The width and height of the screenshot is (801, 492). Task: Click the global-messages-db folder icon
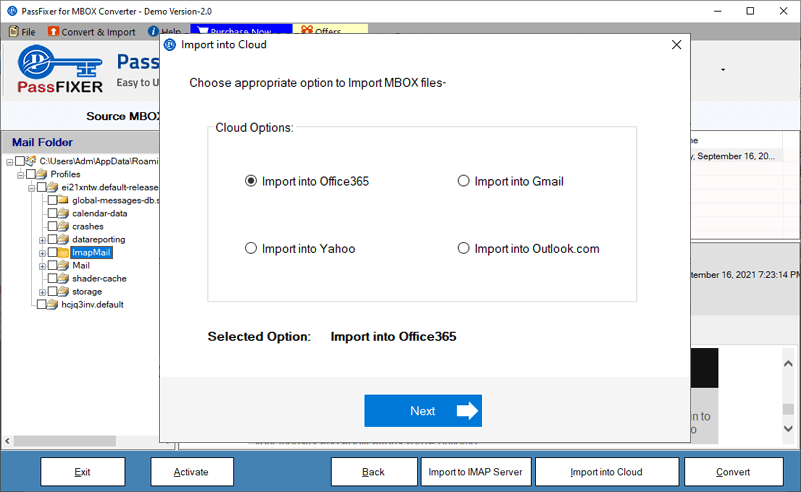(63, 200)
